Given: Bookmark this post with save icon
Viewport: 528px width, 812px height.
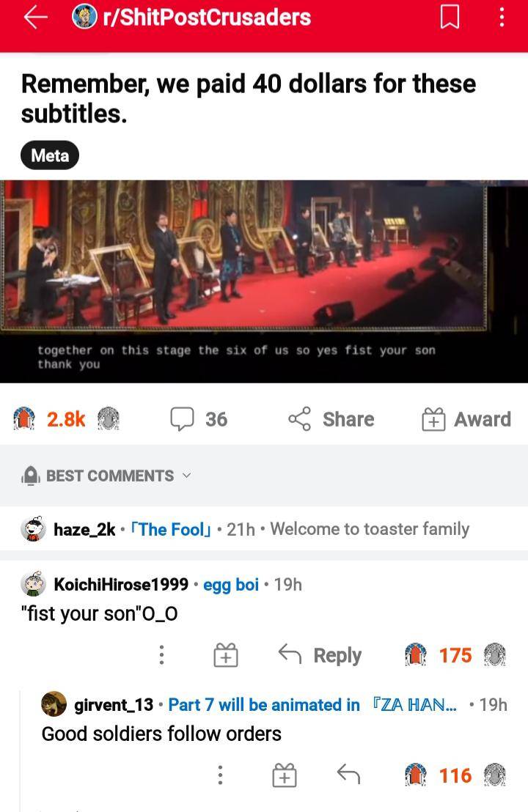Looking at the screenshot, I should pyautogui.click(x=450, y=18).
